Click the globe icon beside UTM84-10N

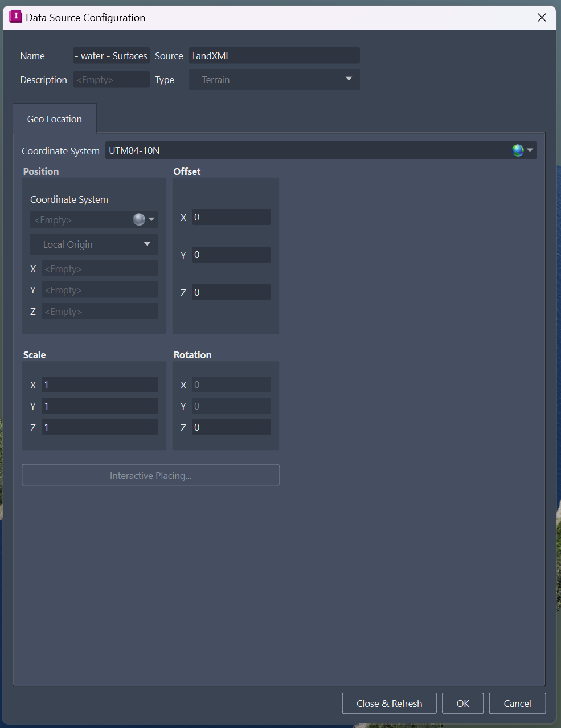[517, 150]
